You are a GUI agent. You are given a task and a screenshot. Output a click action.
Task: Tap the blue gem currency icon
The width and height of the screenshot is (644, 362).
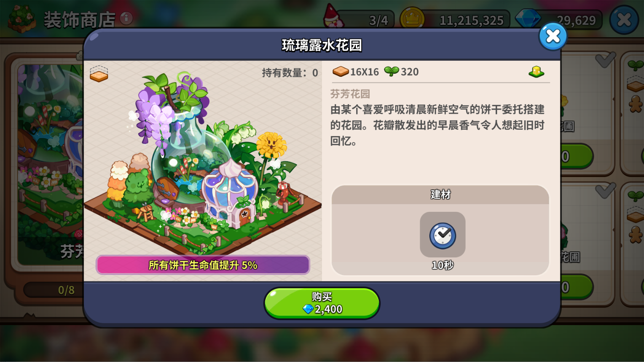point(528,19)
